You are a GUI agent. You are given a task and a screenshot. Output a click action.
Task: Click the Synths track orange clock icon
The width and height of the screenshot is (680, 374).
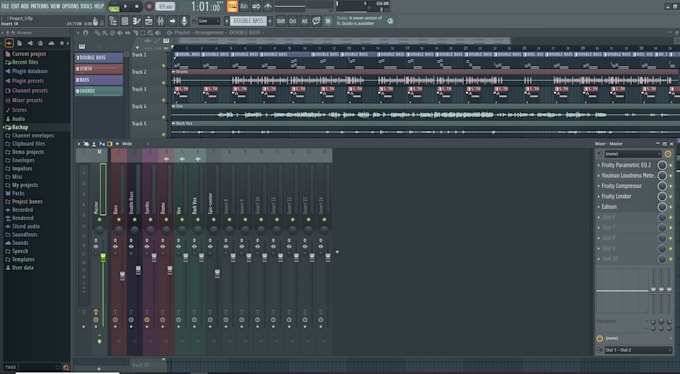pyautogui.click(x=147, y=320)
